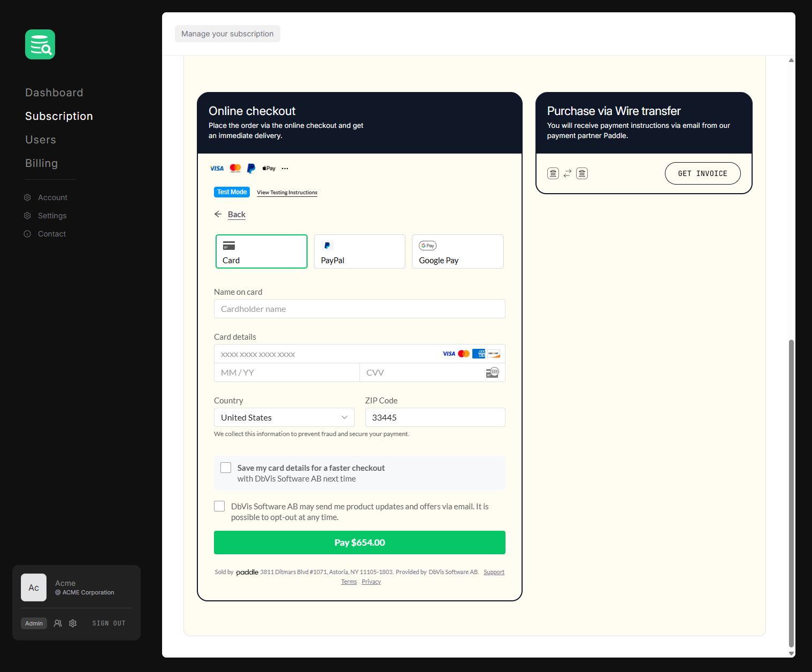
Task: Click the Get Invoice button
Action: coord(702,173)
